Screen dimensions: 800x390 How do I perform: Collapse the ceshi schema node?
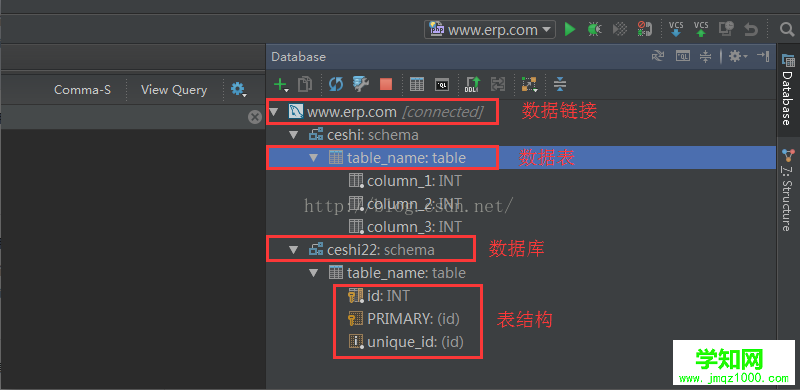[293, 135]
